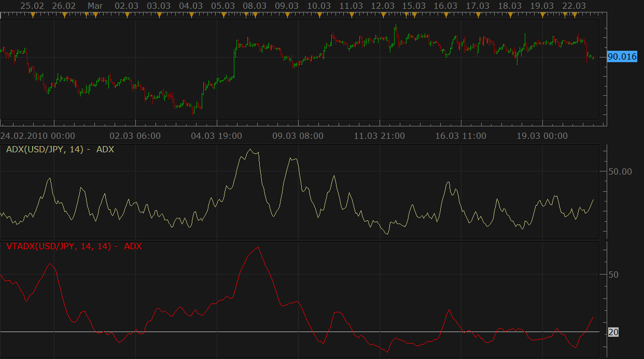Click the 16.03 date label in top ruler
The image size is (644, 359).
(446, 5)
